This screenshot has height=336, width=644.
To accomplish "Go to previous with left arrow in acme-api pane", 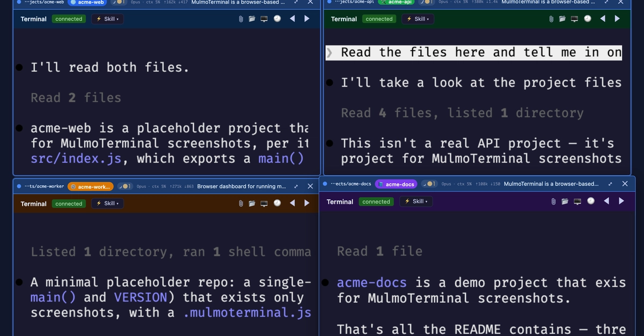I will [603, 19].
